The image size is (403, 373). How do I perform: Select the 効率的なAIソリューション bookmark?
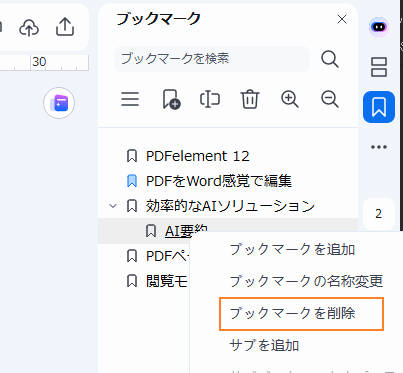pos(230,206)
